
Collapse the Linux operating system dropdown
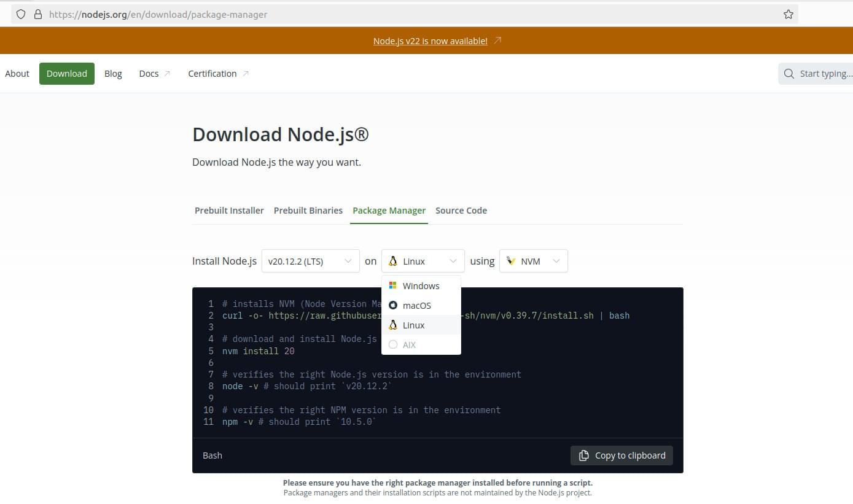[423, 261]
